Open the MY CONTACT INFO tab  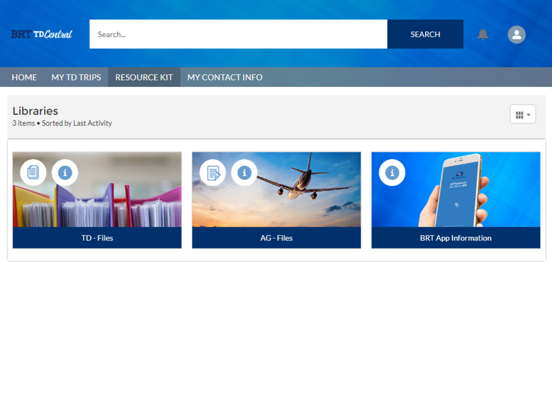(225, 77)
